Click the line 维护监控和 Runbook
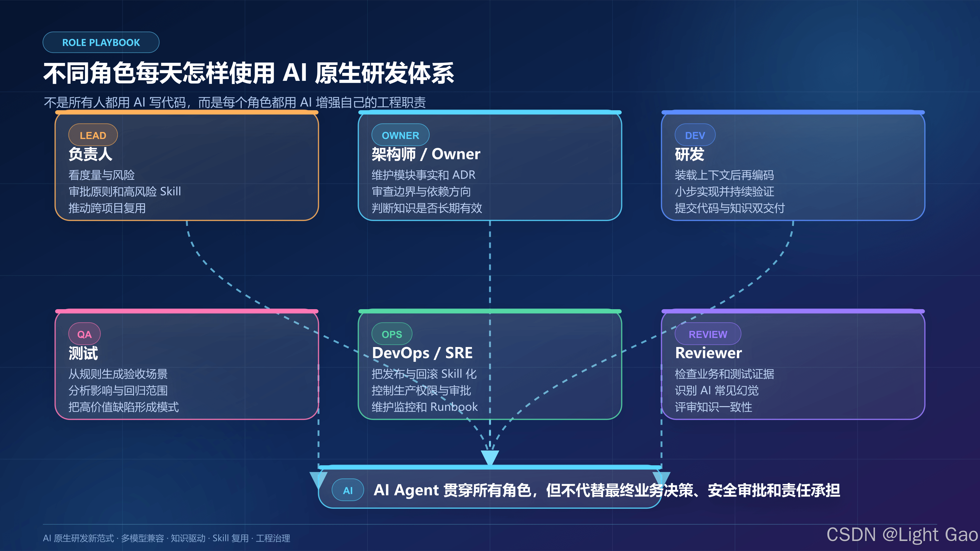Viewport: 980px width, 551px height. point(425,407)
